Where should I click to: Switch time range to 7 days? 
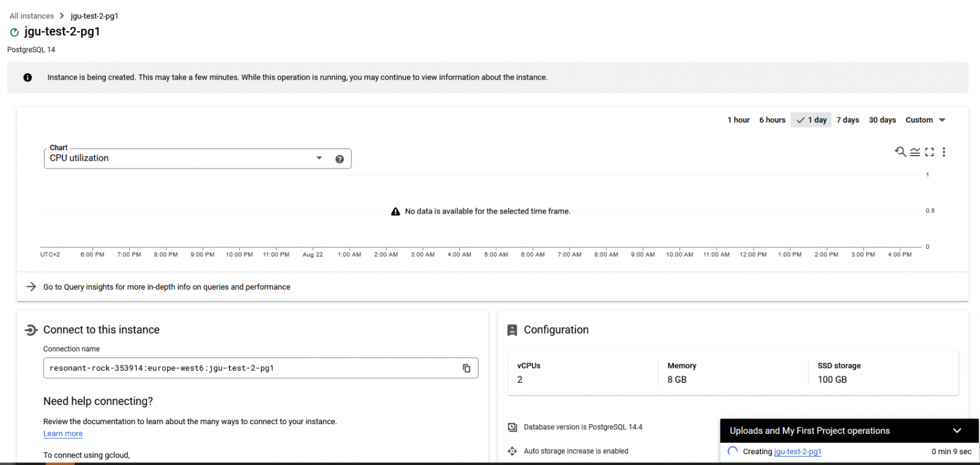tap(847, 120)
